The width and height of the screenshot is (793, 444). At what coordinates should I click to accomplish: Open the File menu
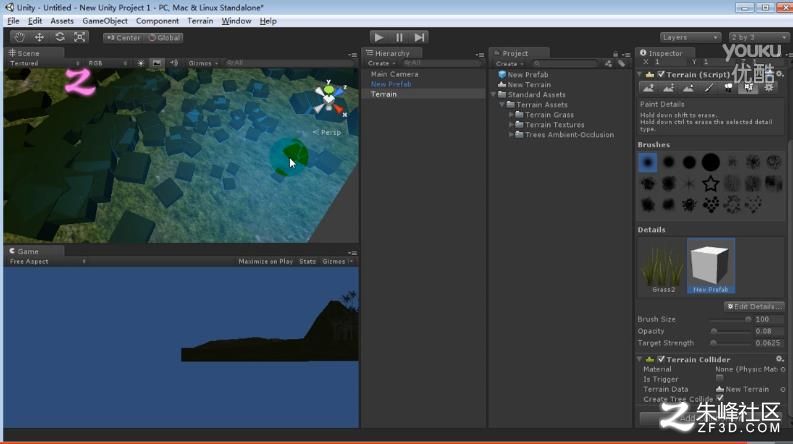click(x=13, y=21)
